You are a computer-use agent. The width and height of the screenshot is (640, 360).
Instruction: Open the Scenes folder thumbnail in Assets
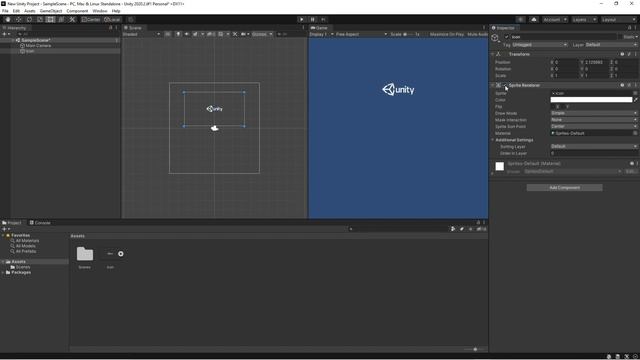pyautogui.click(x=85, y=254)
